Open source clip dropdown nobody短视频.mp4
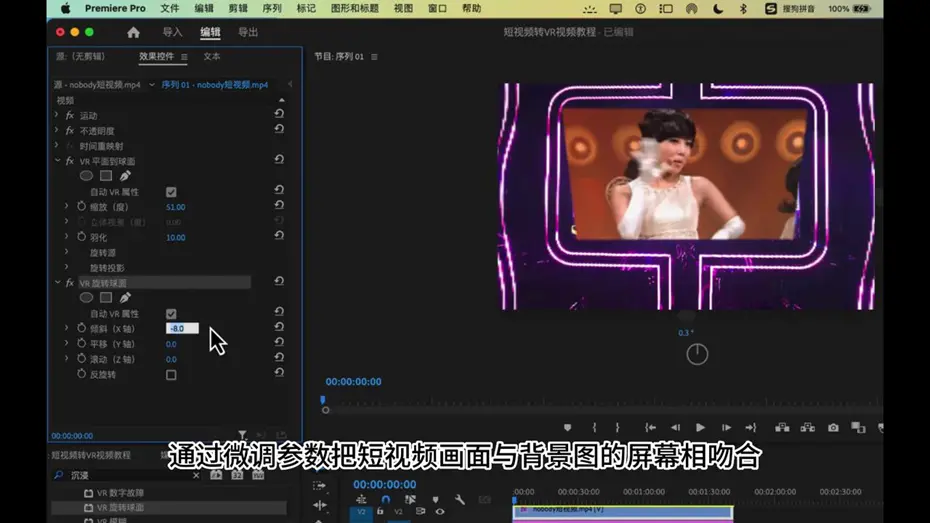Screen dimensions: 930x523 (x=152, y=85)
